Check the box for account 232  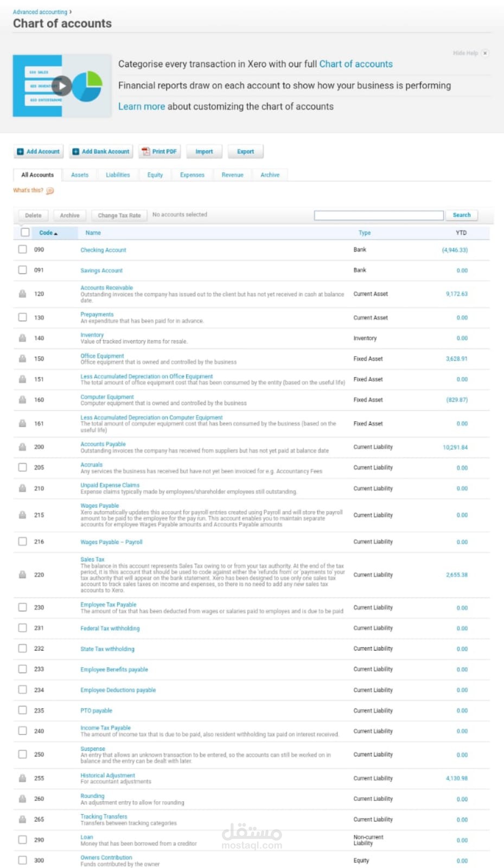[x=23, y=648]
